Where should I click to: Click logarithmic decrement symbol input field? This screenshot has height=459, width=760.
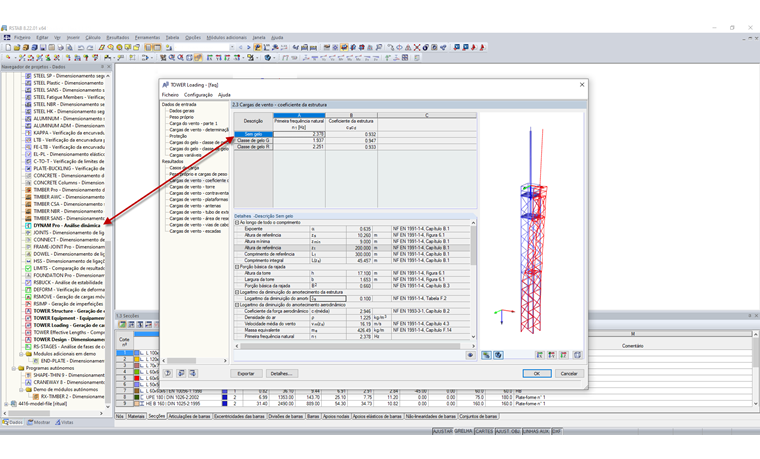pyautogui.click(x=328, y=299)
